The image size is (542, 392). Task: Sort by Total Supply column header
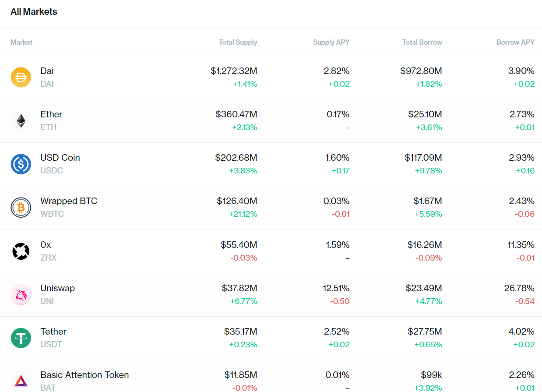[x=238, y=42]
